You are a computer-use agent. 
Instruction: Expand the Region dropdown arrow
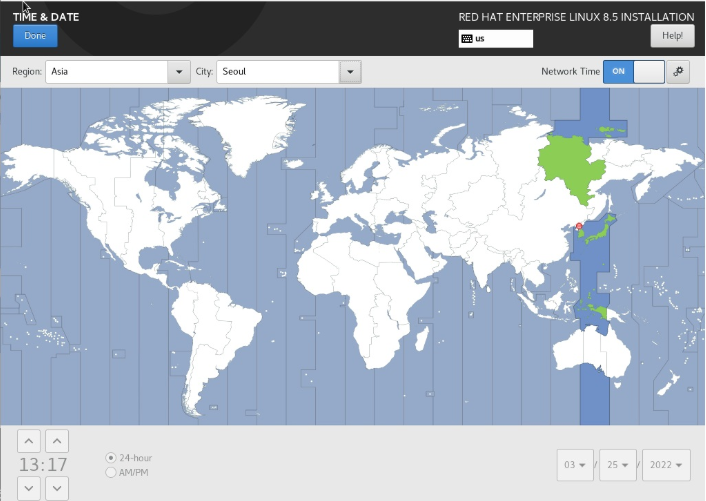point(179,72)
